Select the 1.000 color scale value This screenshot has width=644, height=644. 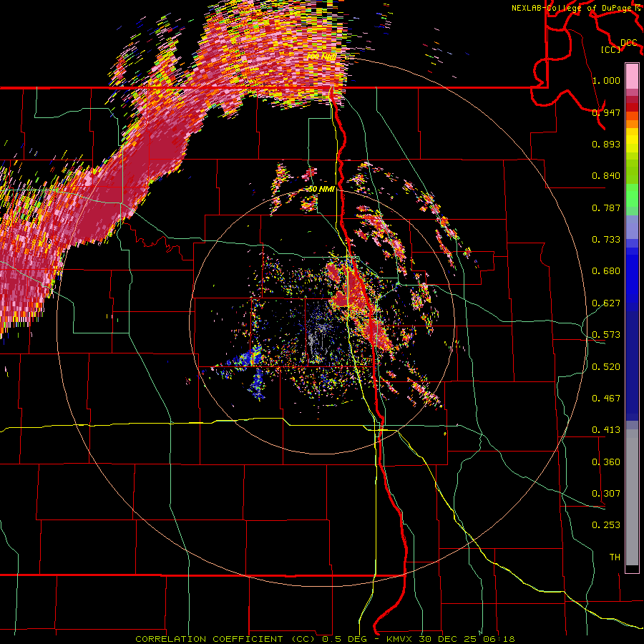click(606, 80)
